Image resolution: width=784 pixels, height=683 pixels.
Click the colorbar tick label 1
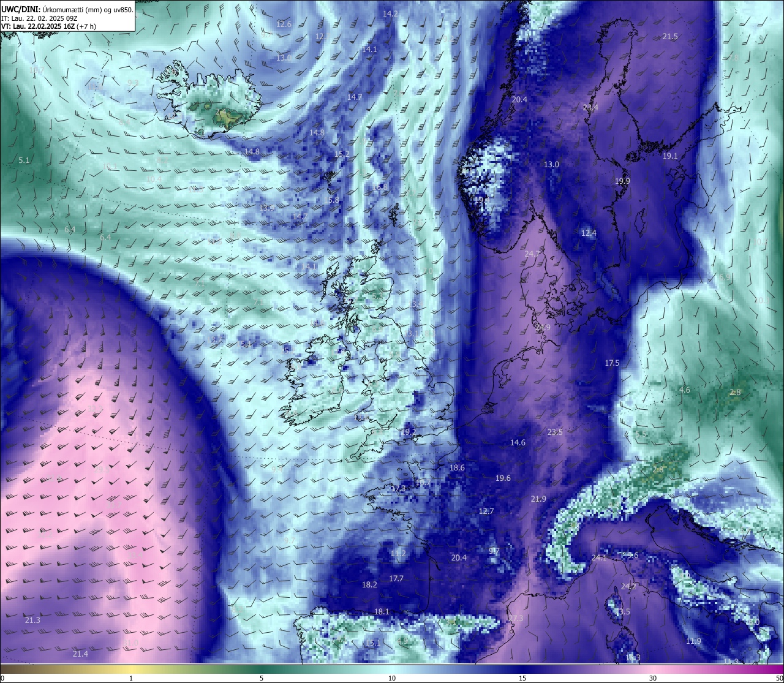[131, 678]
